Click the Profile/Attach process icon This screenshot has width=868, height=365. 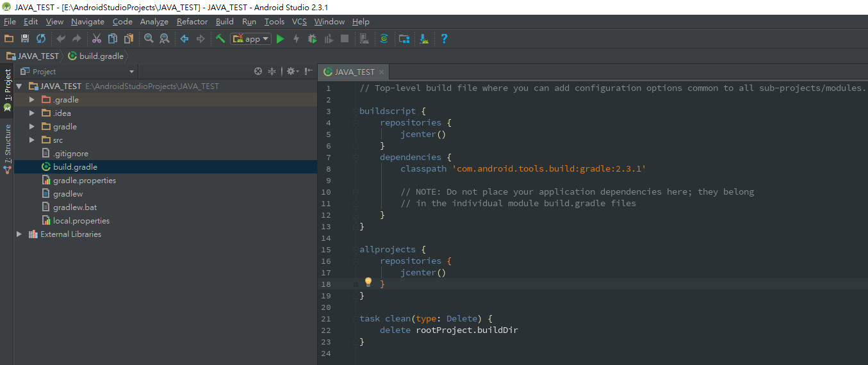pos(329,39)
